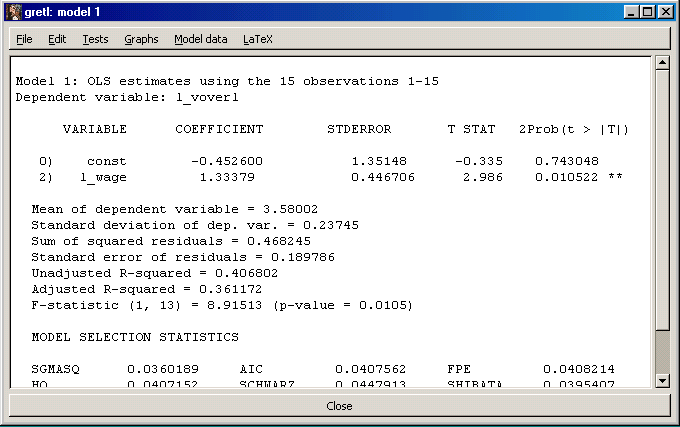The width and height of the screenshot is (680, 427).
Task: Close the window with the X icon
Action: click(665, 12)
